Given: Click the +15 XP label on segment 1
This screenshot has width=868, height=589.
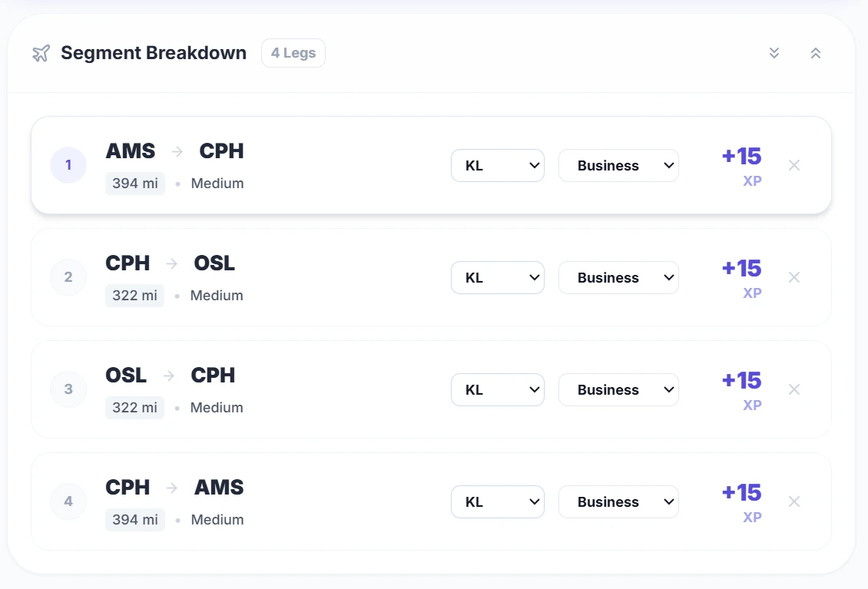Looking at the screenshot, I should click(x=740, y=164).
